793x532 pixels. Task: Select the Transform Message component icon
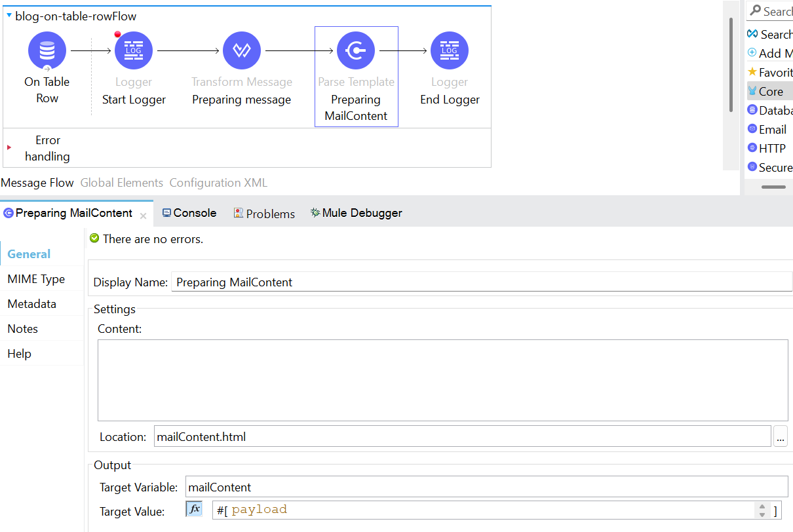[242, 50]
